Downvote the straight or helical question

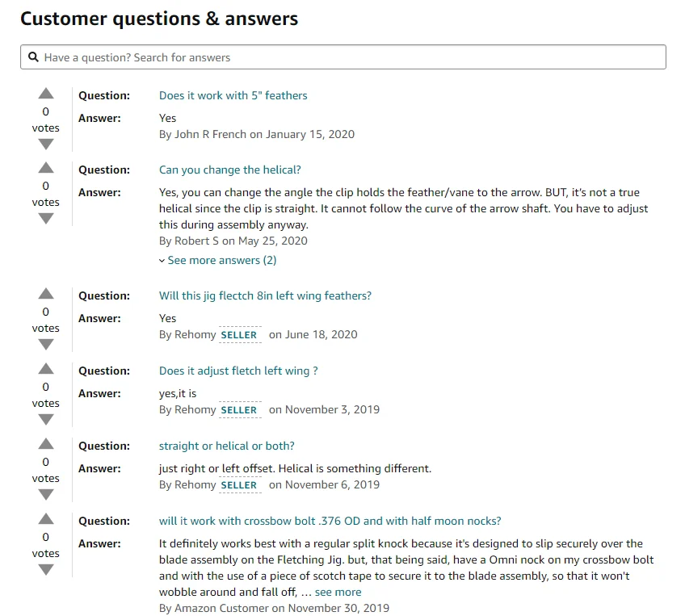46,495
